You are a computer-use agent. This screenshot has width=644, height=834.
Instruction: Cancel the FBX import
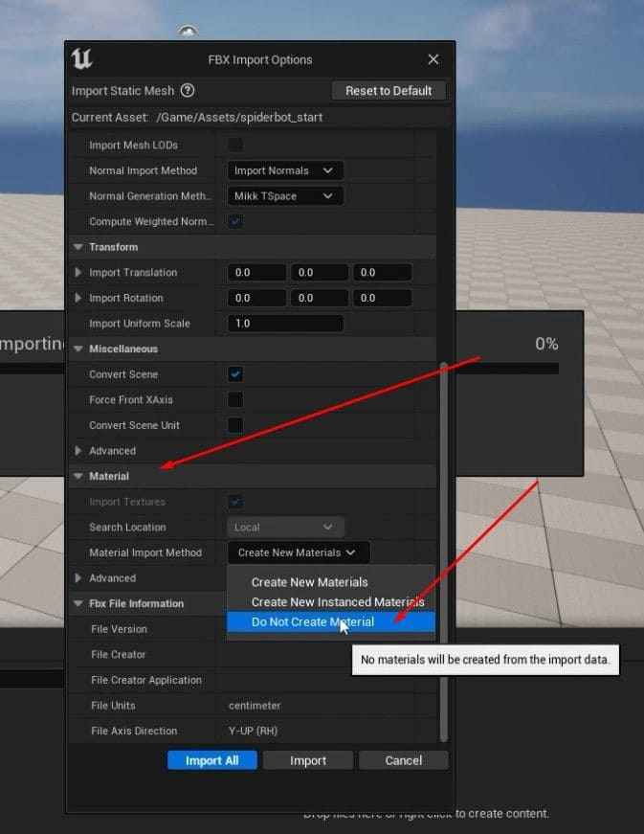[x=403, y=760]
